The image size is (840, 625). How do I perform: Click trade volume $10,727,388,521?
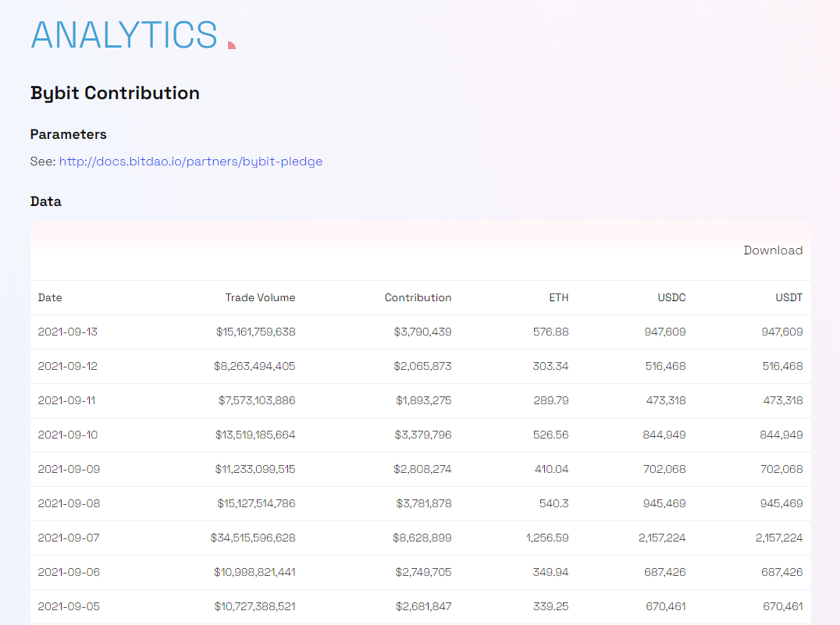pos(254,606)
